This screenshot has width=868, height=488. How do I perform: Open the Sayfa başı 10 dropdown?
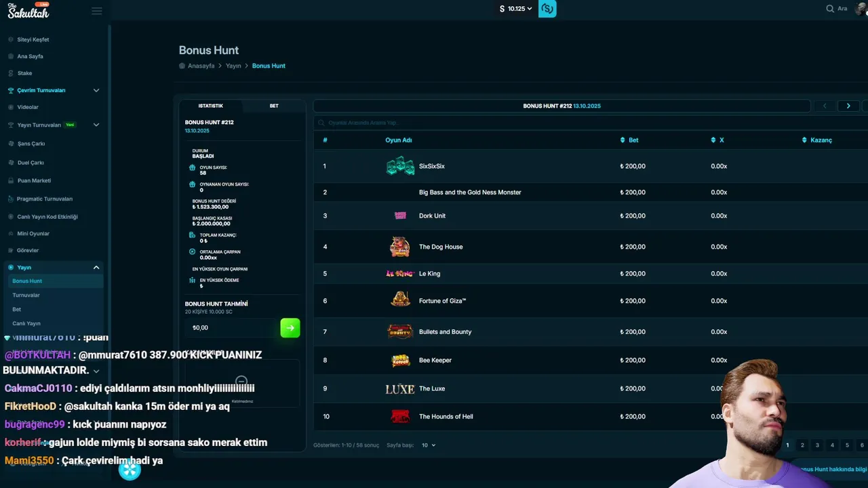[x=429, y=445]
